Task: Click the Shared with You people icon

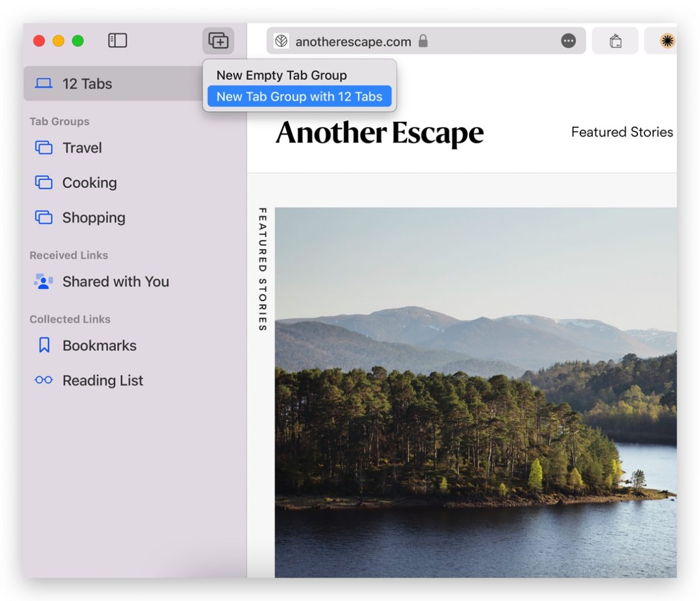Action: (44, 281)
